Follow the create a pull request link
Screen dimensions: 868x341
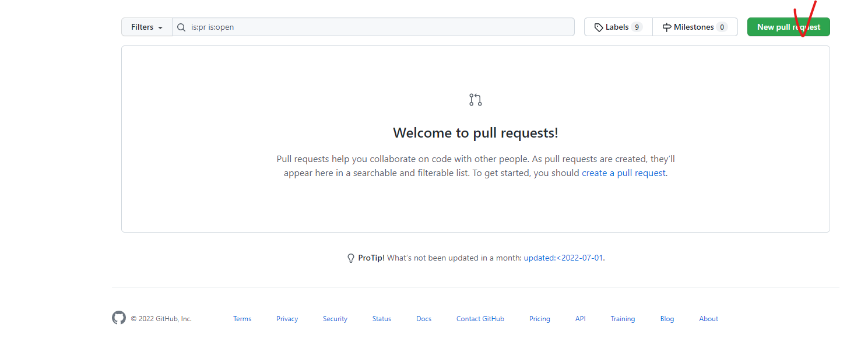(x=624, y=173)
